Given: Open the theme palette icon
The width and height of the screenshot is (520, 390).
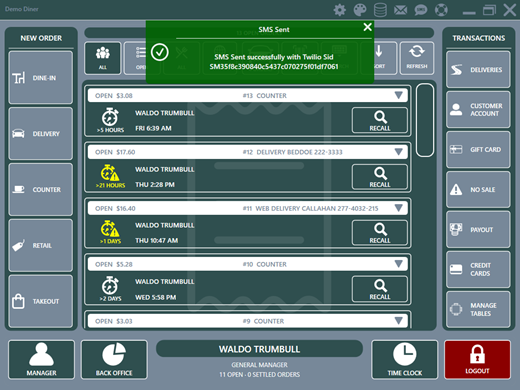Looking at the screenshot, I should click(360, 10).
